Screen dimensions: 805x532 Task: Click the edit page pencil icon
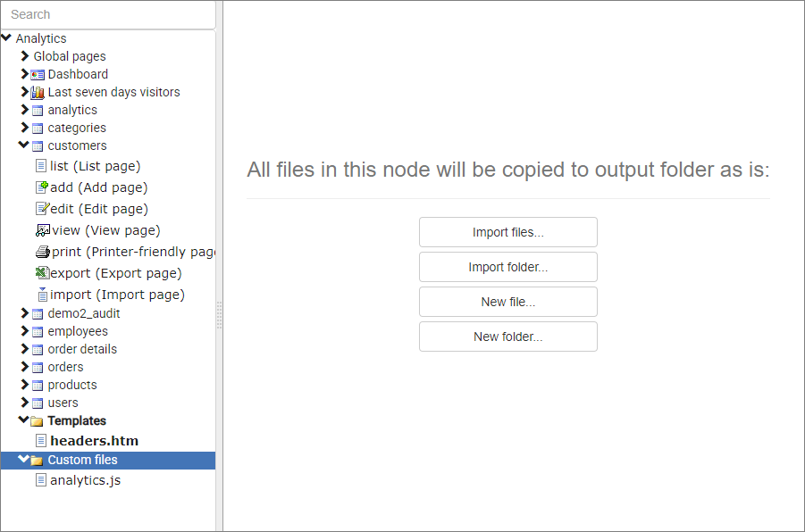coord(42,209)
